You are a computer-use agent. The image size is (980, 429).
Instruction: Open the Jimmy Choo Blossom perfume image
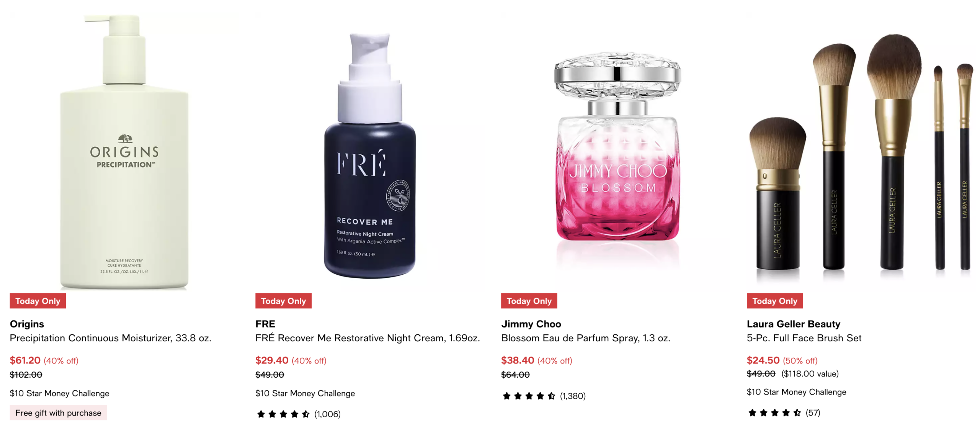click(x=615, y=151)
